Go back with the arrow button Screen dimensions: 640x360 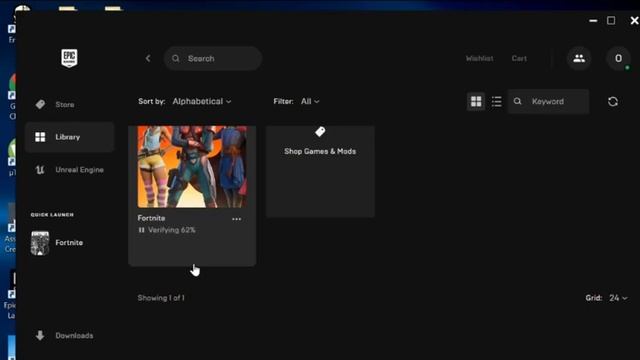click(148, 58)
